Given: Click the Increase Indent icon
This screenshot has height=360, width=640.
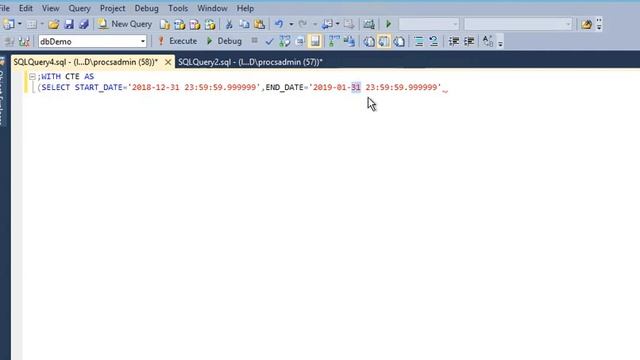Looking at the screenshot, I should pyautogui.click(x=469, y=41).
